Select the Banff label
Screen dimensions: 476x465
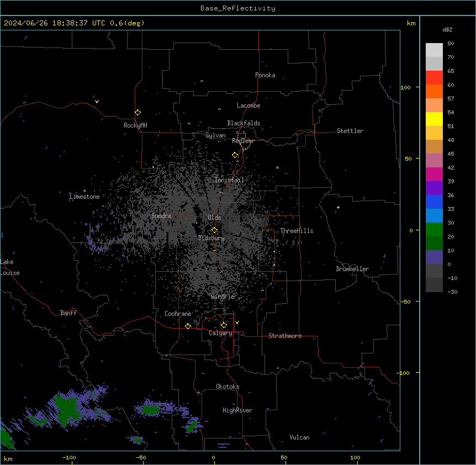click(x=68, y=313)
